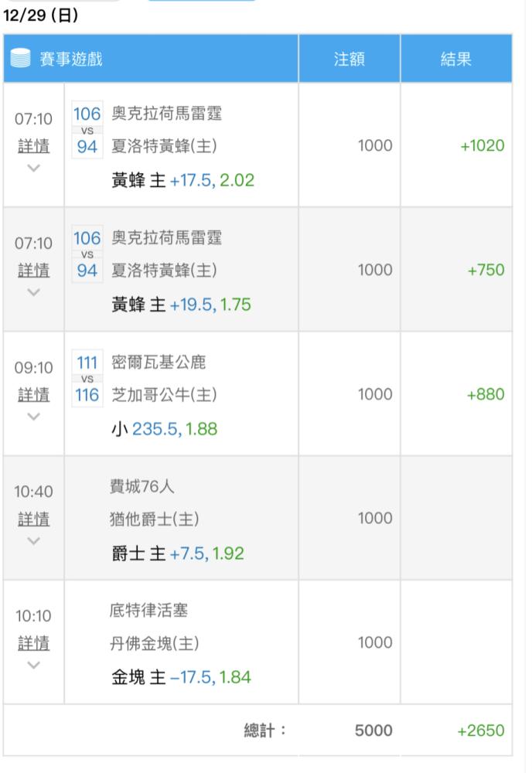Click the 金塊 主 −17.5, 1.84 bet line
Screen dimensions: 532x773
coord(181,677)
